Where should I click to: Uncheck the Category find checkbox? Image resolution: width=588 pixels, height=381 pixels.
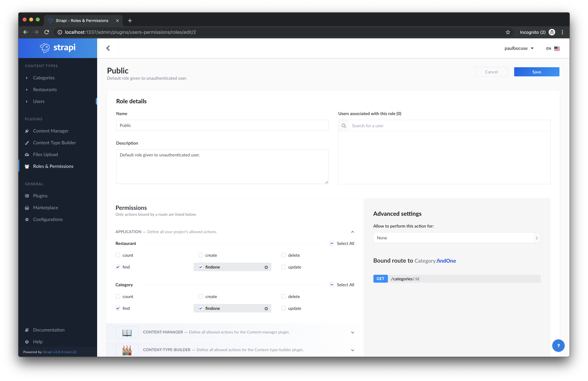tap(118, 308)
